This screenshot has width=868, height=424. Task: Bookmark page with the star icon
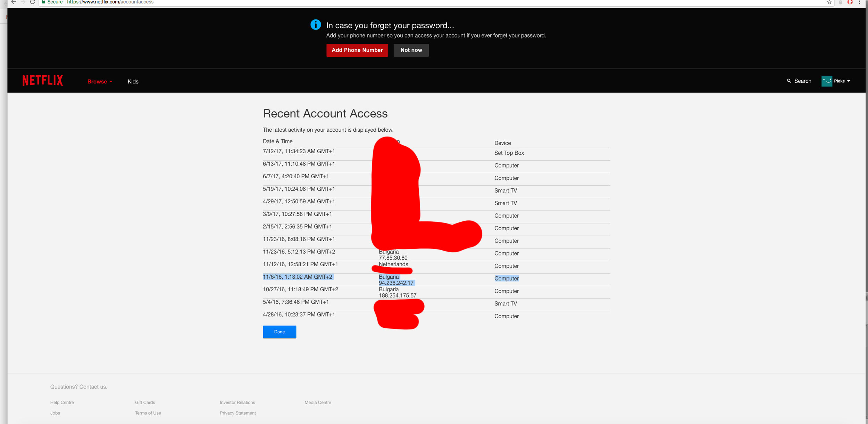829,2
